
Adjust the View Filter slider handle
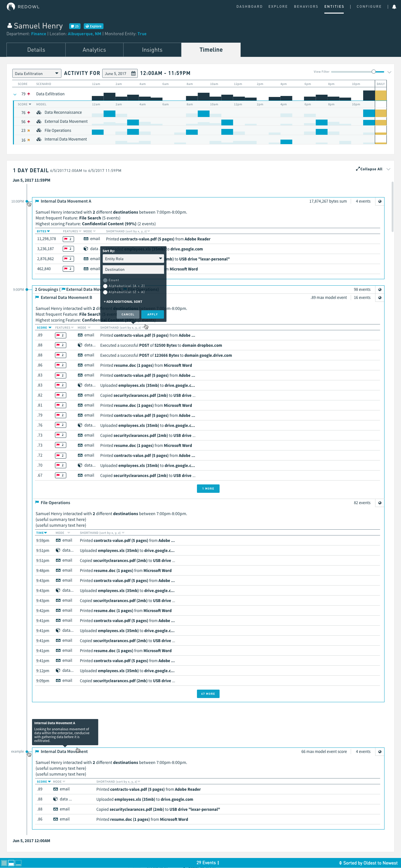(x=374, y=72)
